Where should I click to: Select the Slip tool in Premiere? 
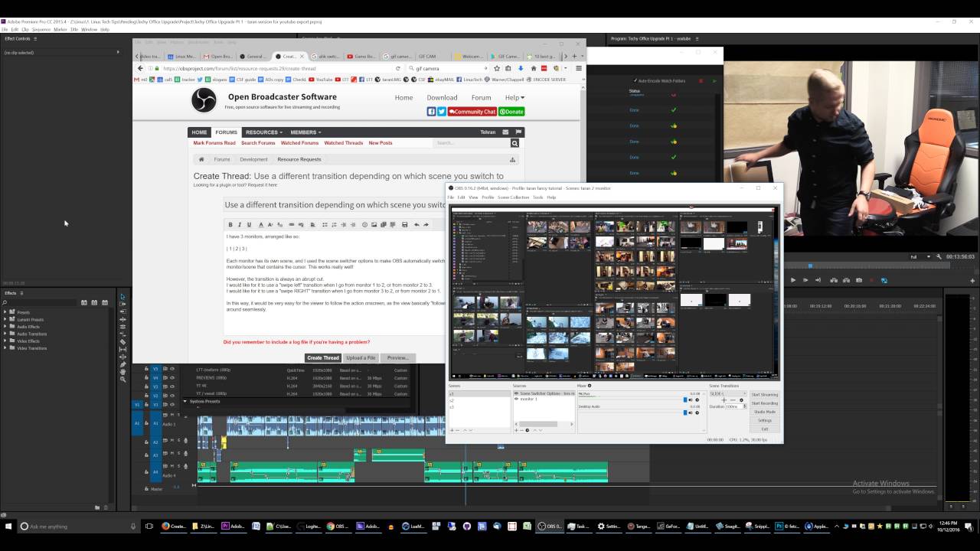(x=123, y=350)
